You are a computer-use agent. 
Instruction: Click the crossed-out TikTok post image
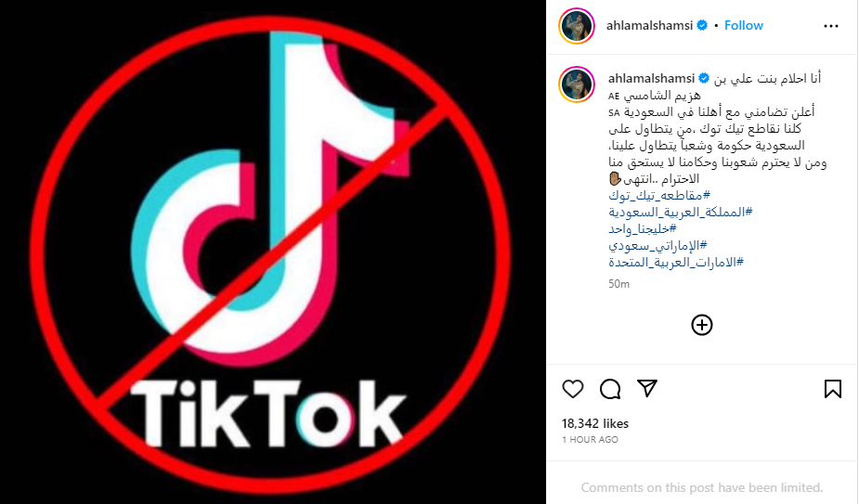point(273,252)
